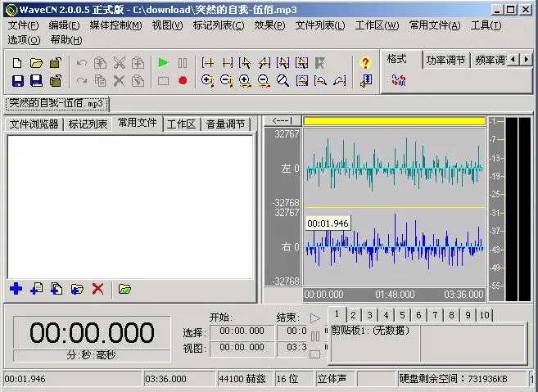Open the 工具(T) menu

click(x=486, y=25)
